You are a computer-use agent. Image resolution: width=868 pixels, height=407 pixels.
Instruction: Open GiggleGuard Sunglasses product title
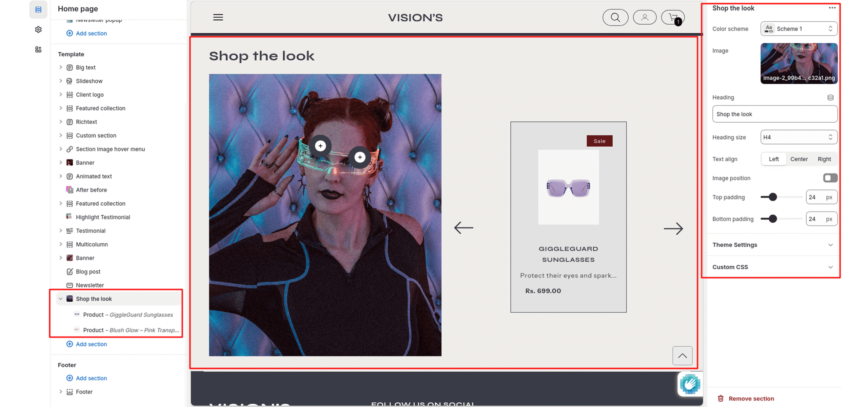568,254
